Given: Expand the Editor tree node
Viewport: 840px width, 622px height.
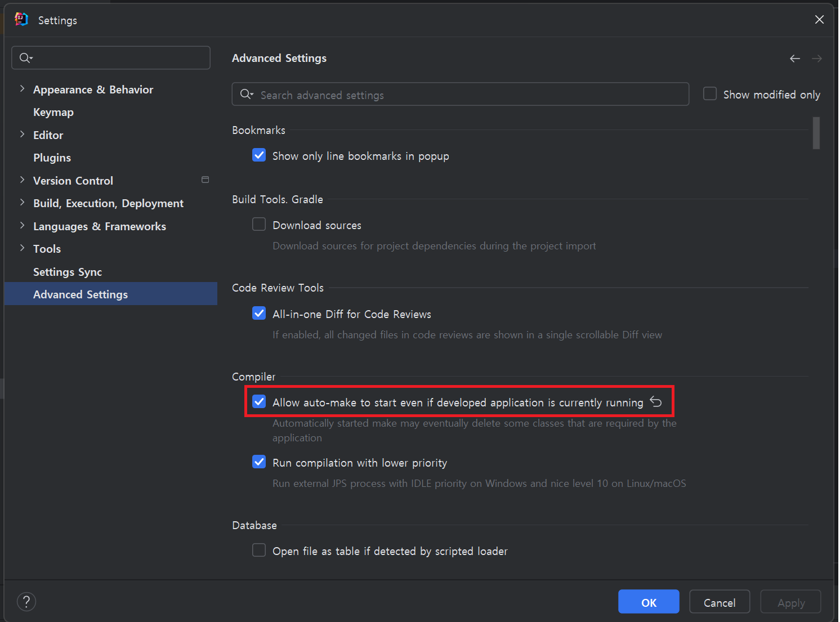Looking at the screenshot, I should pos(21,135).
